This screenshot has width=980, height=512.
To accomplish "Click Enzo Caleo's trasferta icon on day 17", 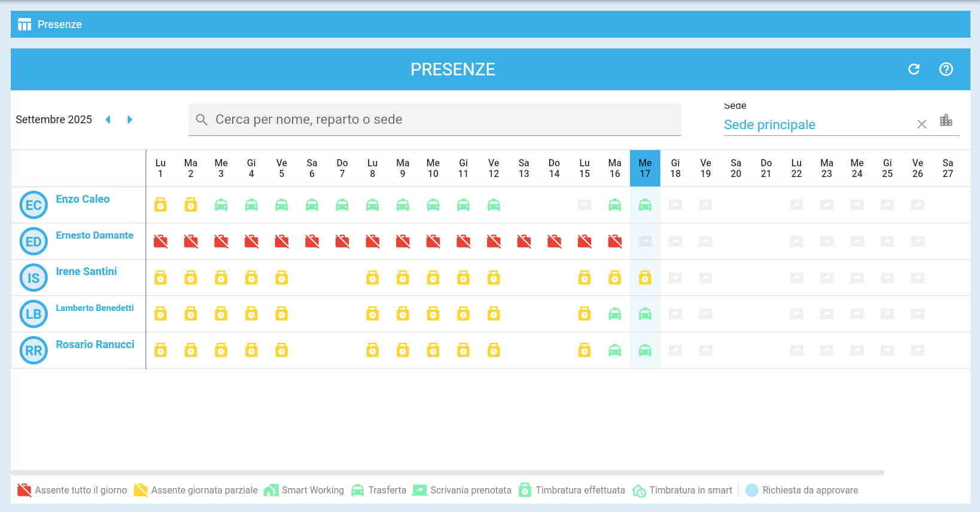I will pos(645,205).
